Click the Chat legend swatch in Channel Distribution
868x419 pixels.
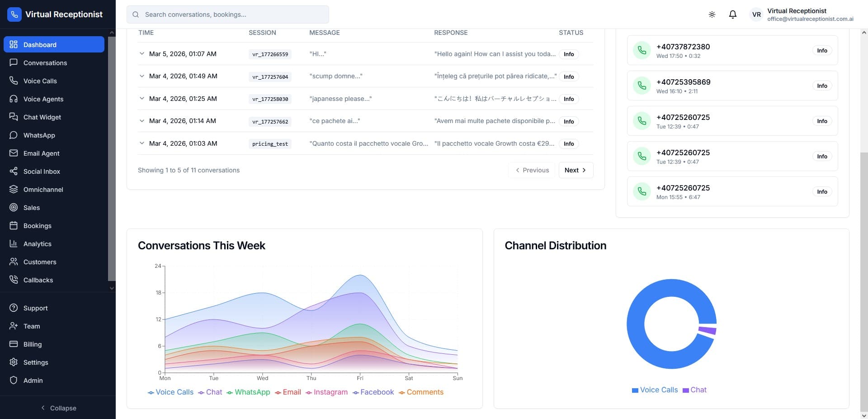click(686, 390)
